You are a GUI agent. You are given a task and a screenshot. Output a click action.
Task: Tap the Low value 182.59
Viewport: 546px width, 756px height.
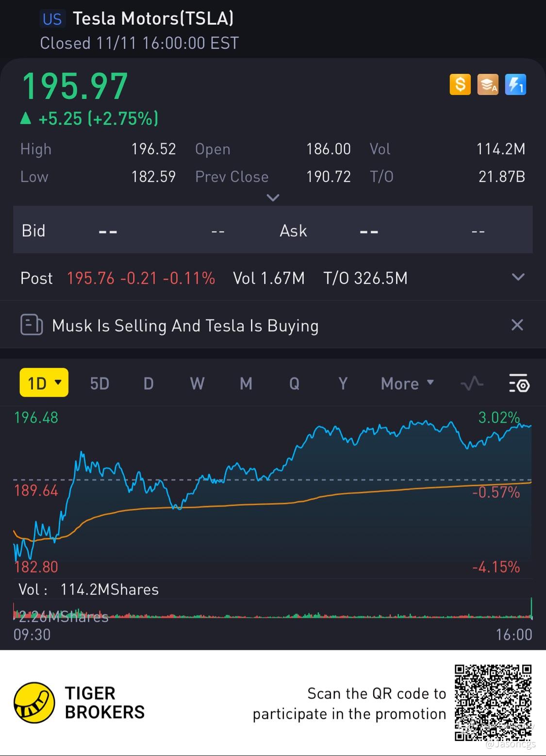tap(153, 177)
